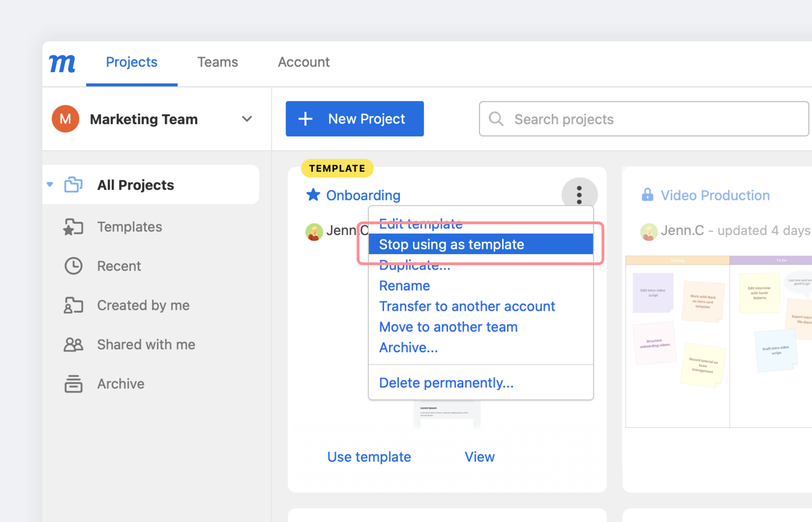This screenshot has width=812, height=522.
Task: Switch to the Teams tab
Action: (x=217, y=62)
